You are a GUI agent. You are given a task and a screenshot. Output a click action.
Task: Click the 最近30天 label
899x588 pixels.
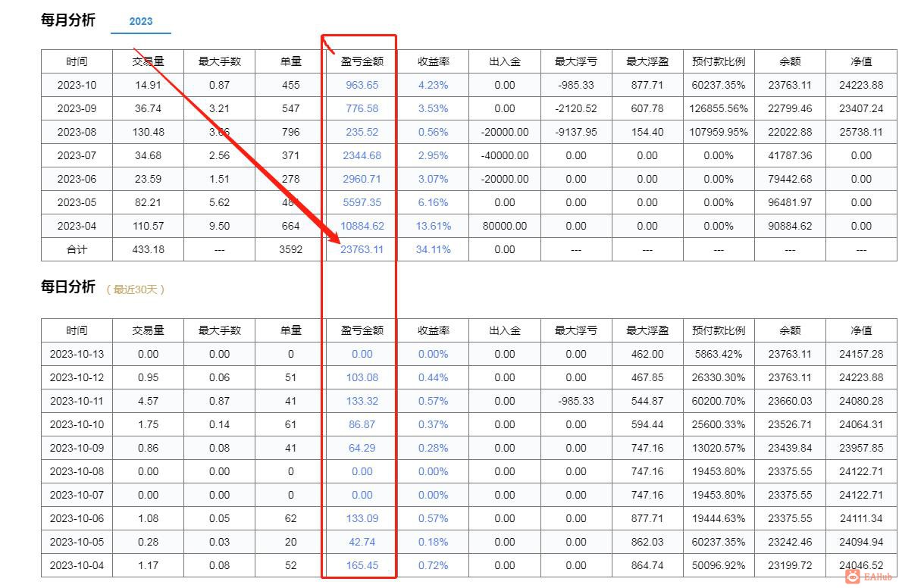click(x=136, y=289)
